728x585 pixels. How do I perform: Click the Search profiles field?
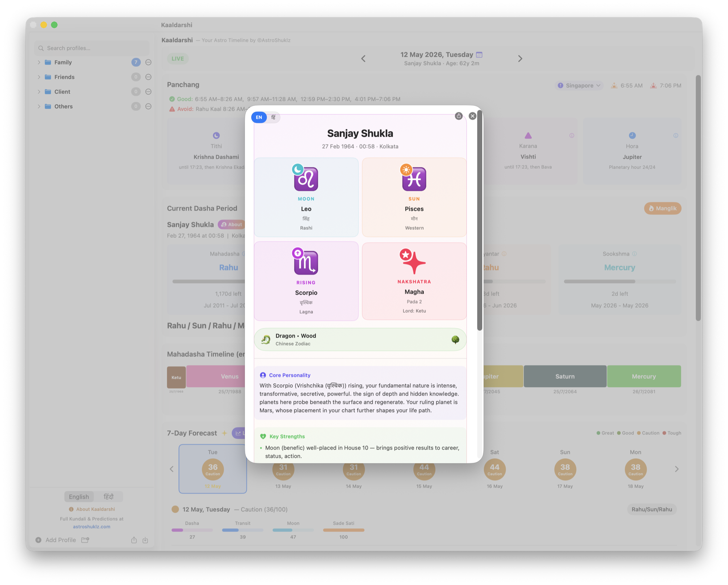[92, 48]
